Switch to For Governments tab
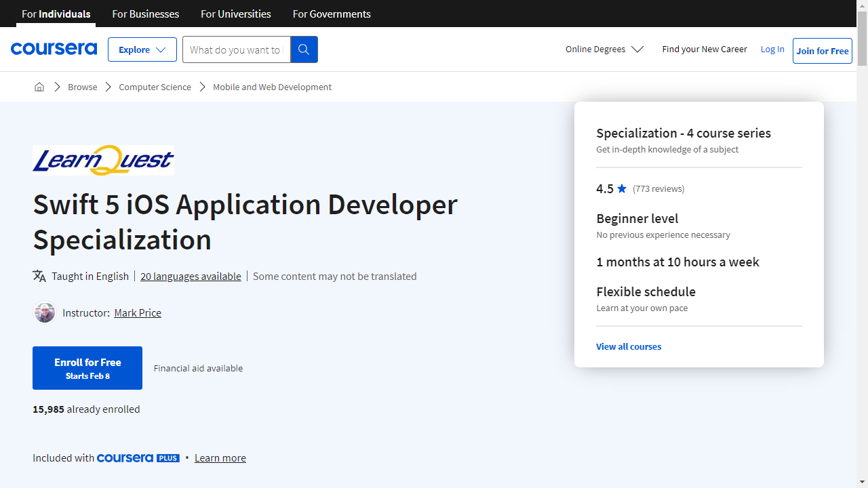The height and width of the screenshot is (488, 868). point(332,14)
